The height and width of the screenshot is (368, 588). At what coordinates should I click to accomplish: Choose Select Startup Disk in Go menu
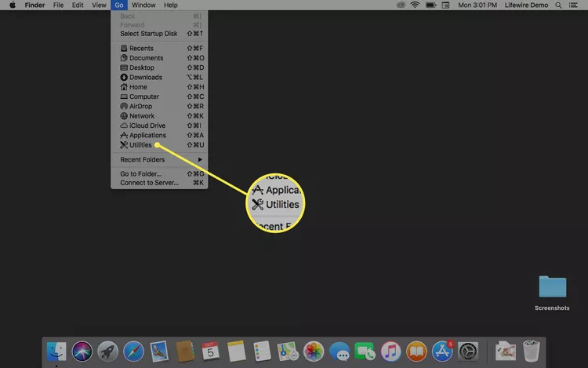pyautogui.click(x=159, y=34)
